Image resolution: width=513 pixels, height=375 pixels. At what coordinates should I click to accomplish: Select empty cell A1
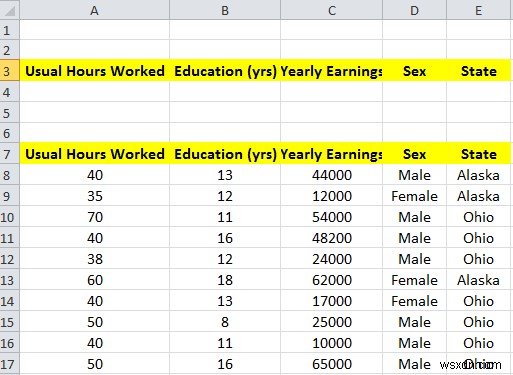tap(95, 30)
